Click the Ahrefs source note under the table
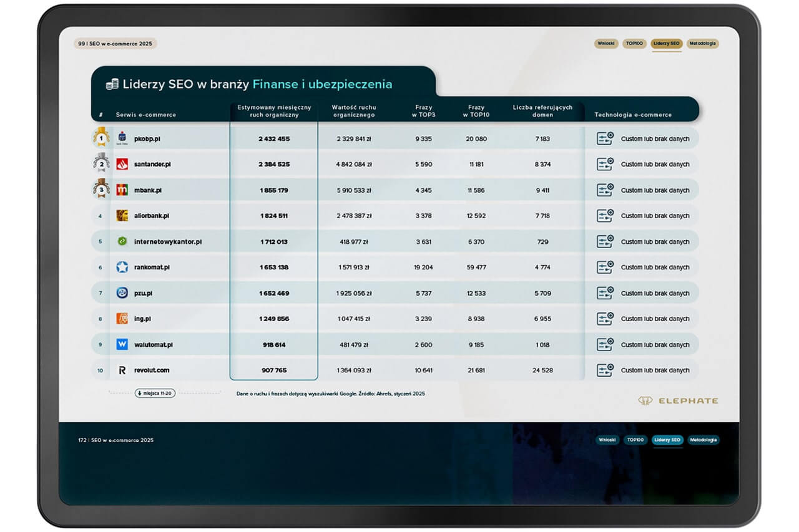This screenshot has width=799, height=532. [331, 394]
